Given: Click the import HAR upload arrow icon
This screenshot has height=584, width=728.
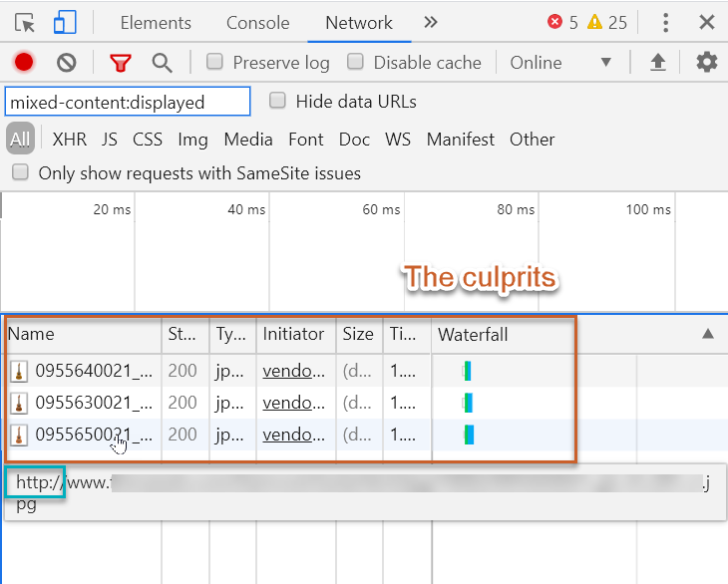Looking at the screenshot, I should click(658, 63).
